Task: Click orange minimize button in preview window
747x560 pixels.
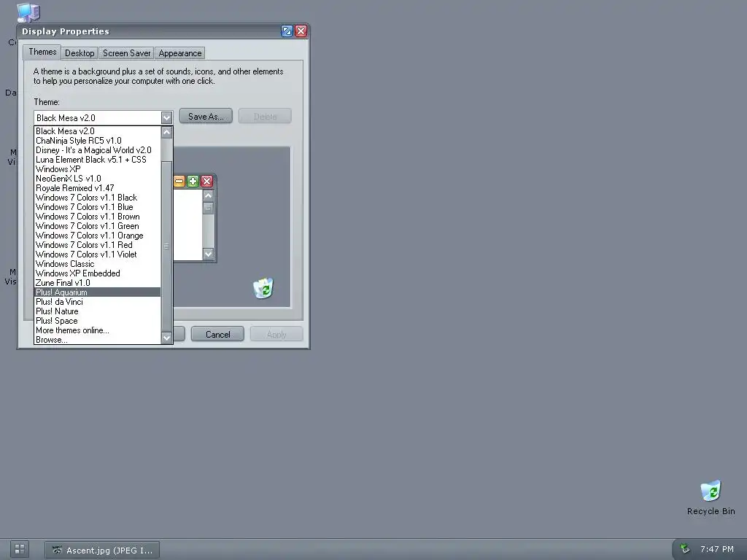Action: (179, 182)
